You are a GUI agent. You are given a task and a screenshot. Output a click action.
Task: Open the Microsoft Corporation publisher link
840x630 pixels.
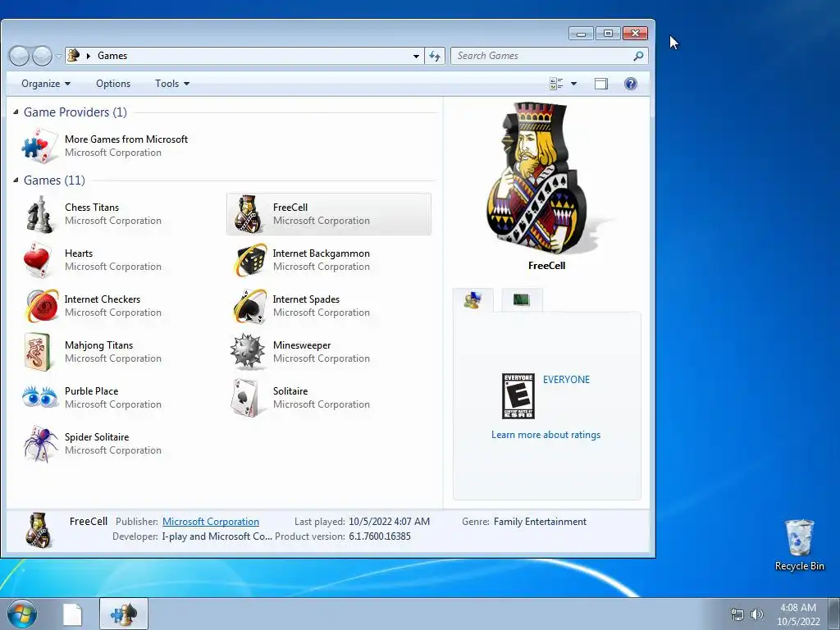click(211, 521)
